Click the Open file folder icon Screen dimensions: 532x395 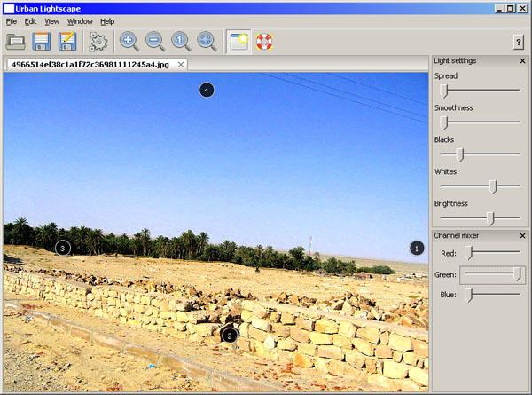16,41
